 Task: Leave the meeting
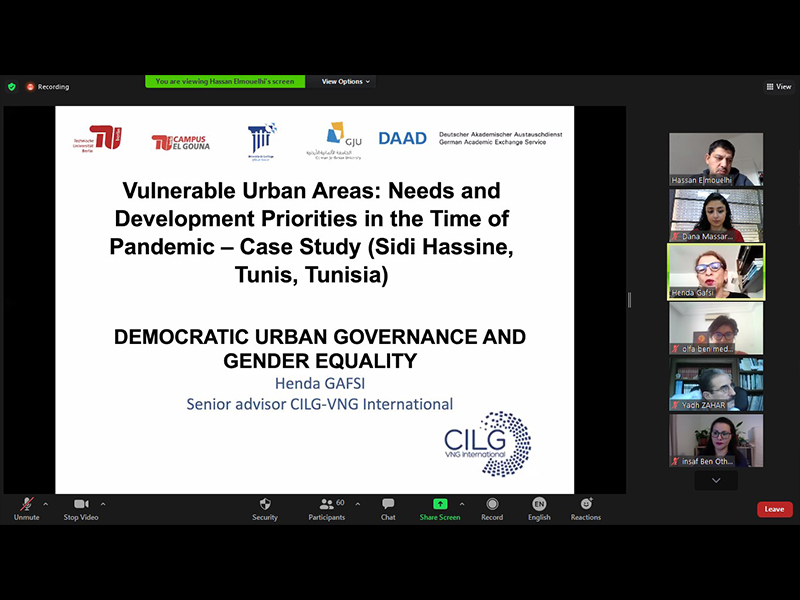coord(774,509)
